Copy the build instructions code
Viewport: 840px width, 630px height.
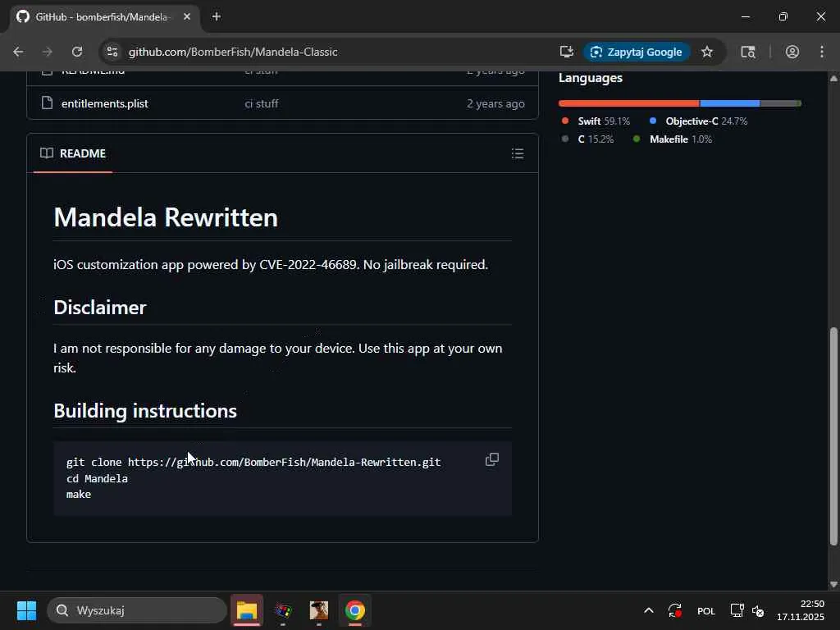coord(492,459)
